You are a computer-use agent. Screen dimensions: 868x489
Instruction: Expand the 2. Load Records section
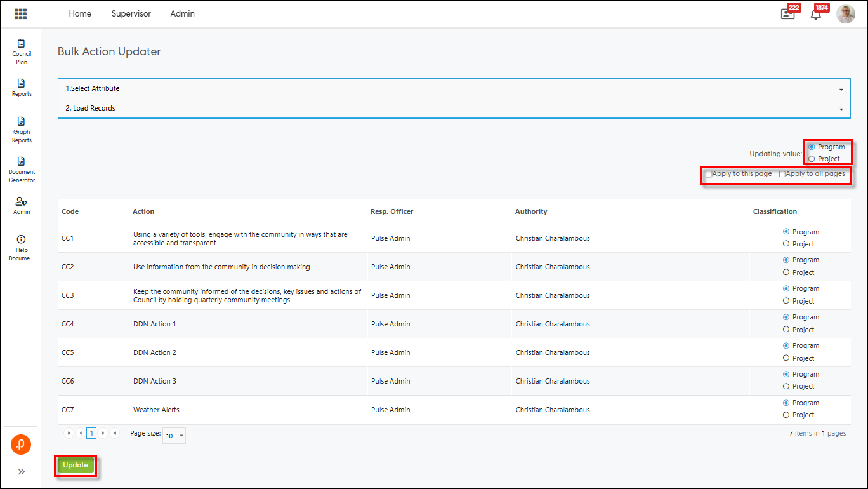[454, 108]
